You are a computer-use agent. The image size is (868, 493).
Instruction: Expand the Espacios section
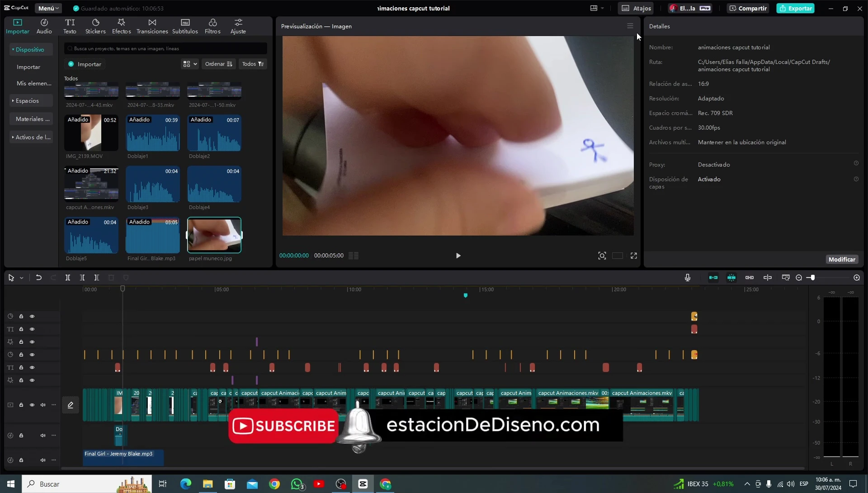(31, 100)
